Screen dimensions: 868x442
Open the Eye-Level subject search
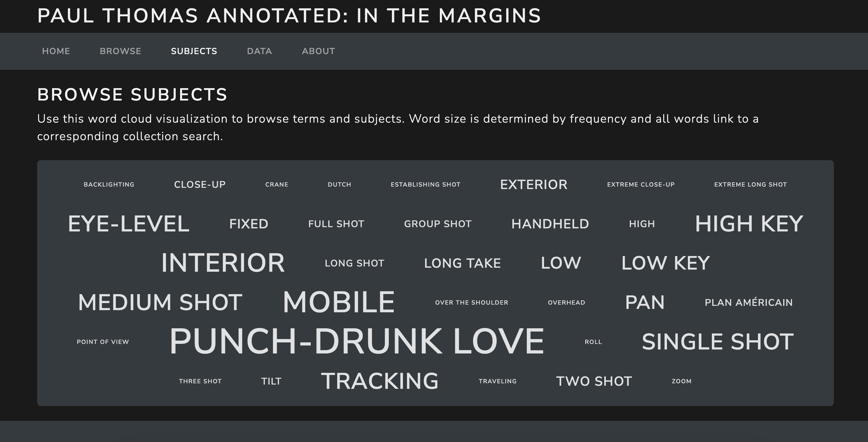[x=128, y=224]
